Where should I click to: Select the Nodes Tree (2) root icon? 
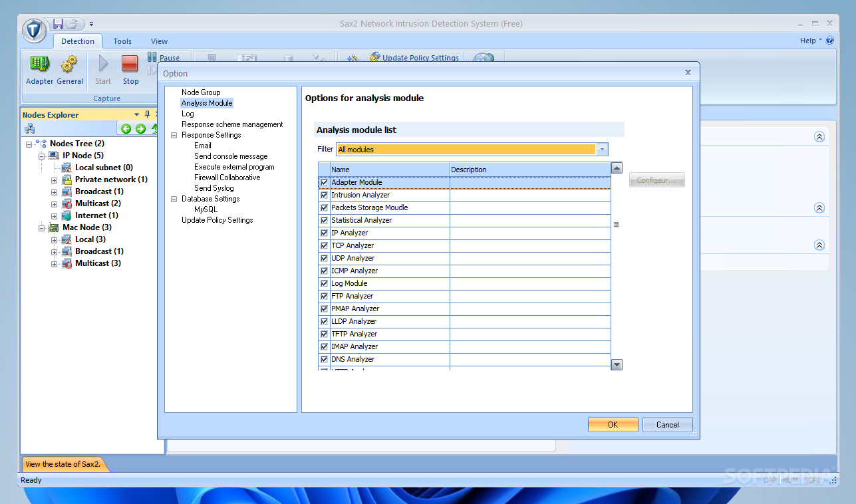tap(41, 144)
